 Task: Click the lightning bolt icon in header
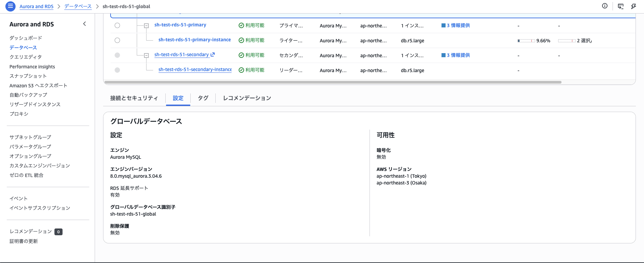pyautogui.click(x=634, y=6)
